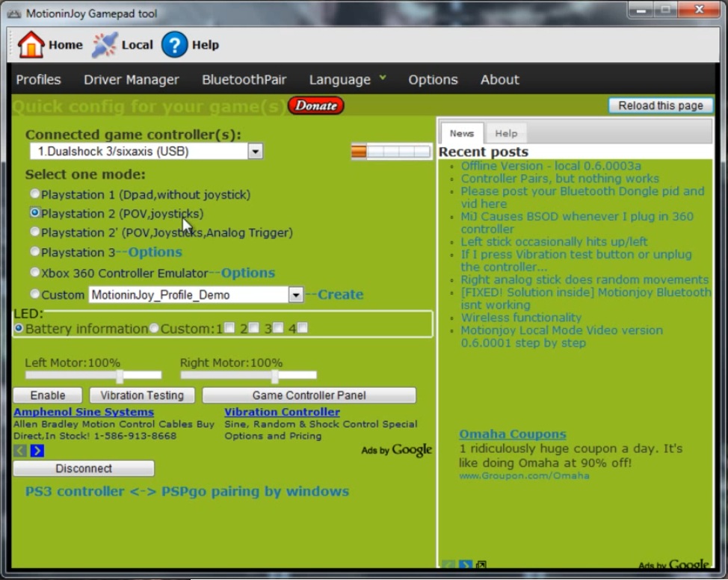Click the red Donate button
The image size is (728, 580).
point(316,105)
